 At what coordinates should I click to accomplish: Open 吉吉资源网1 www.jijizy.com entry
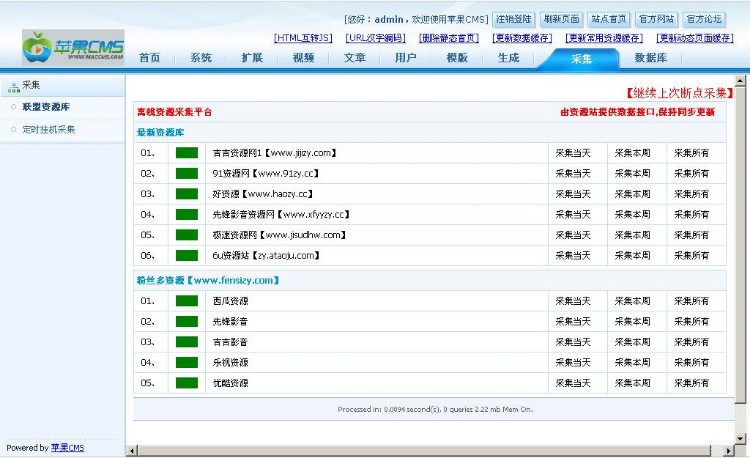coord(275,153)
